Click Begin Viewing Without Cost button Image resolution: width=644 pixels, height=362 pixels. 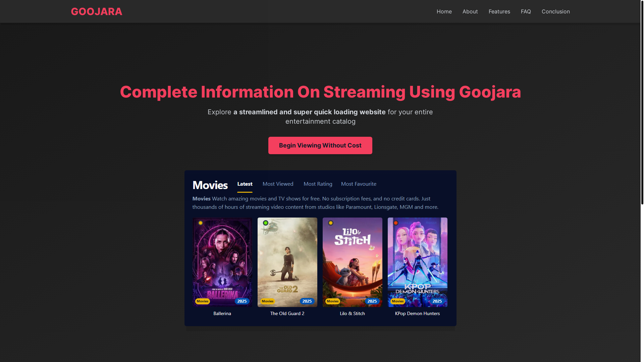coord(320,145)
